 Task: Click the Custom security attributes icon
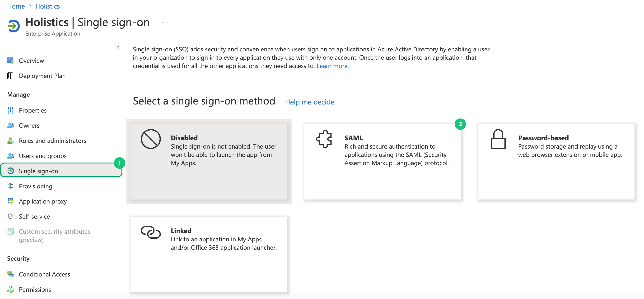tap(10, 231)
